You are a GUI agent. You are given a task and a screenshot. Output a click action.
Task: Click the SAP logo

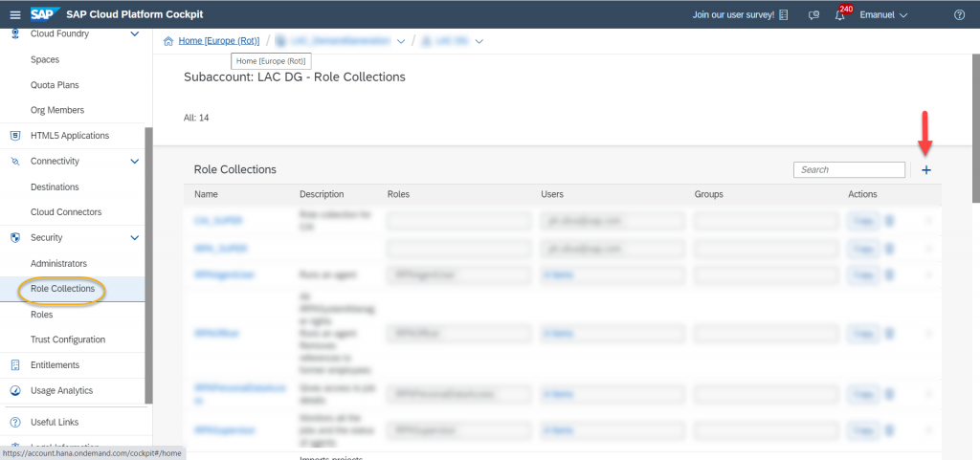point(46,14)
